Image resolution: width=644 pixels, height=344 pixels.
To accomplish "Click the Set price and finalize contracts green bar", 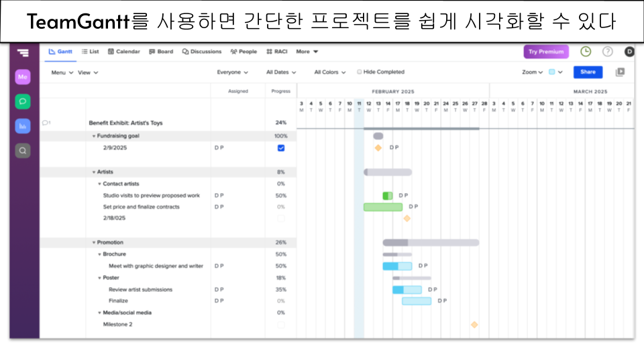I will click(383, 207).
